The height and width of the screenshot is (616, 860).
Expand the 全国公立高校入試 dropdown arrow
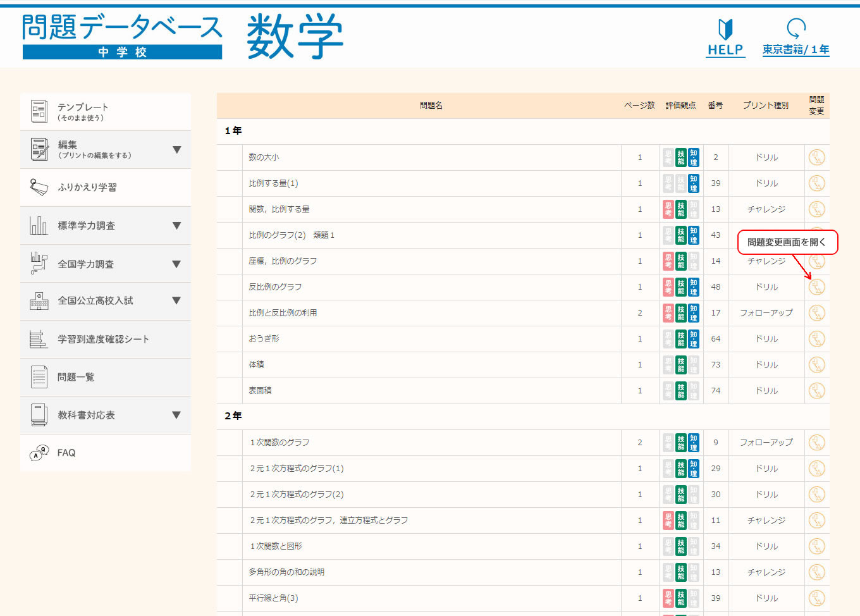177,300
